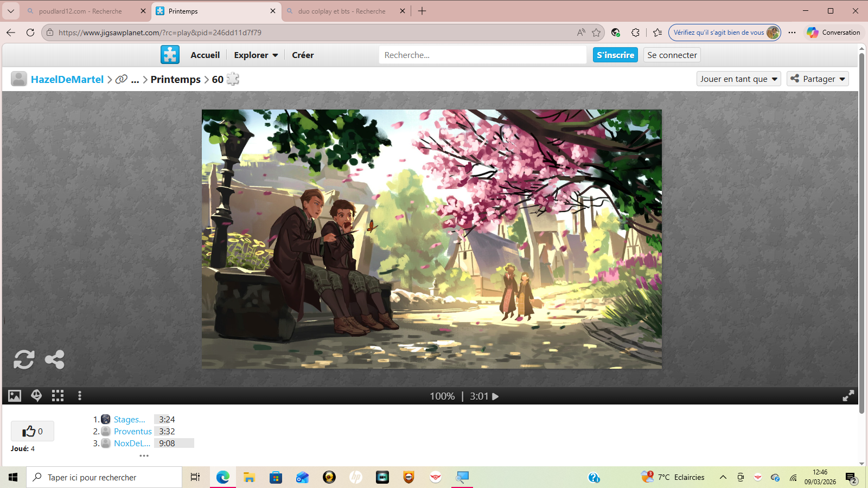Close the poudlard12.com tab
Image resolution: width=868 pixels, height=488 pixels.
(x=143, y=11)
